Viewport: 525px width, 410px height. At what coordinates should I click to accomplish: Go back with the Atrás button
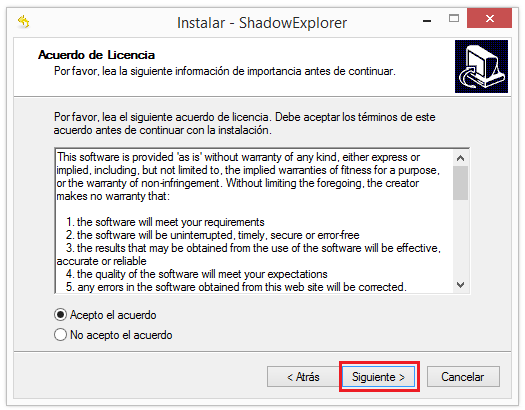pos(303,377)
